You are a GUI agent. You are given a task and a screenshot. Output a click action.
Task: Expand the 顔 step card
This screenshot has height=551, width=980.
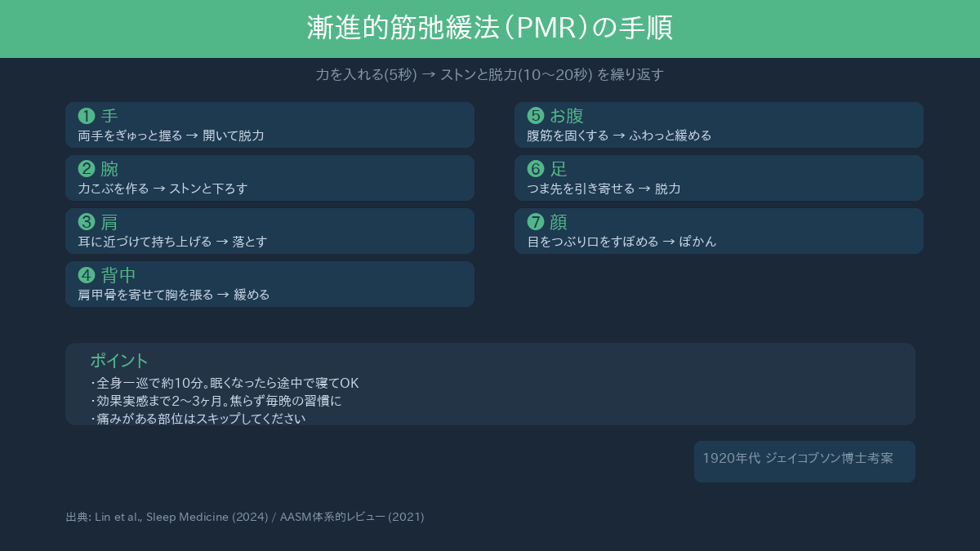(719, 230)
